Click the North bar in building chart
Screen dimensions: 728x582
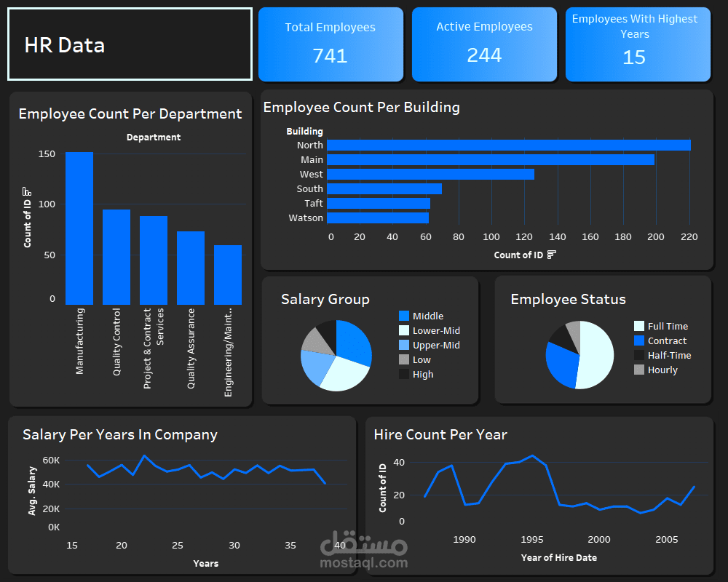pyautogui.click(x=510, y=144)
